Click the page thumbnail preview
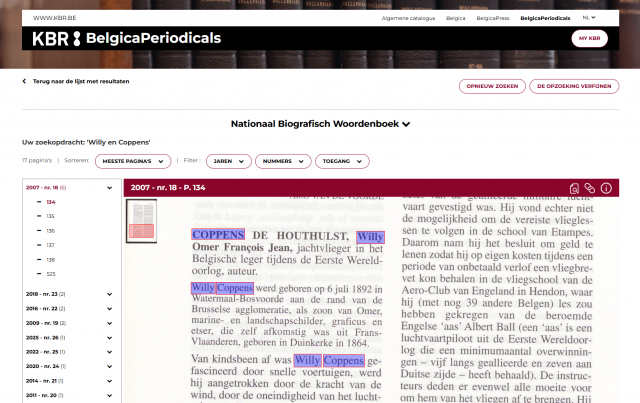Screen dimensions: 640x403 [x=141, y=221]
